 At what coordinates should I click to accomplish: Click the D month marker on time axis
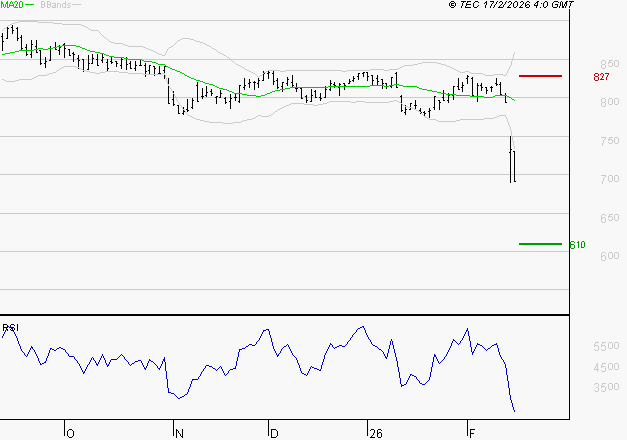(x=274, y=434)
